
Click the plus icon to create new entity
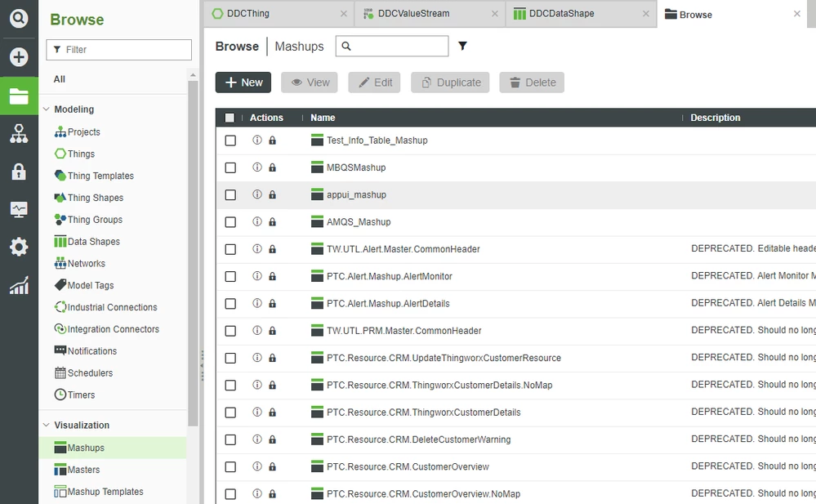click(x=19, y=56)
